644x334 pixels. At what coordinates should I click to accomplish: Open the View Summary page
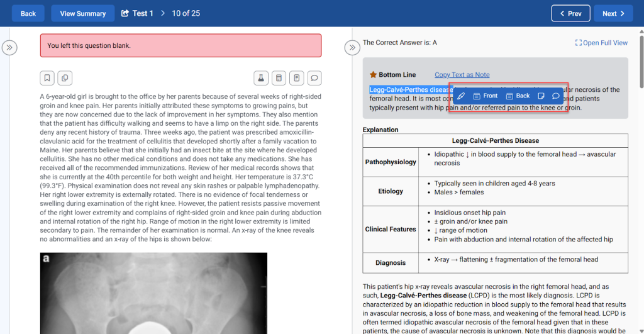82,13
